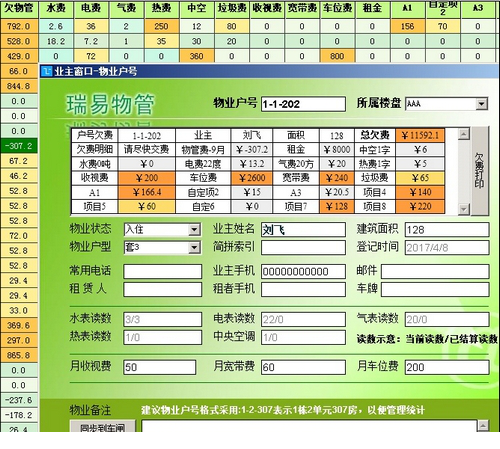Click the 租金 column header
Image resolution: width=500 pixels, height=449 pixels.
coord(372,9)
